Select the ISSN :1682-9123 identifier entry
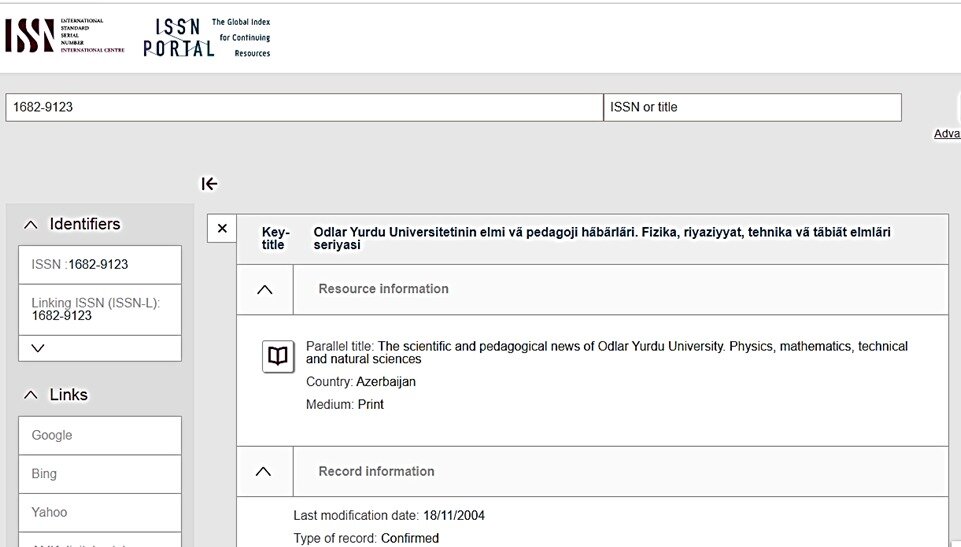The image size is (961, 547). pyautogui.click(x=100, y=265)
